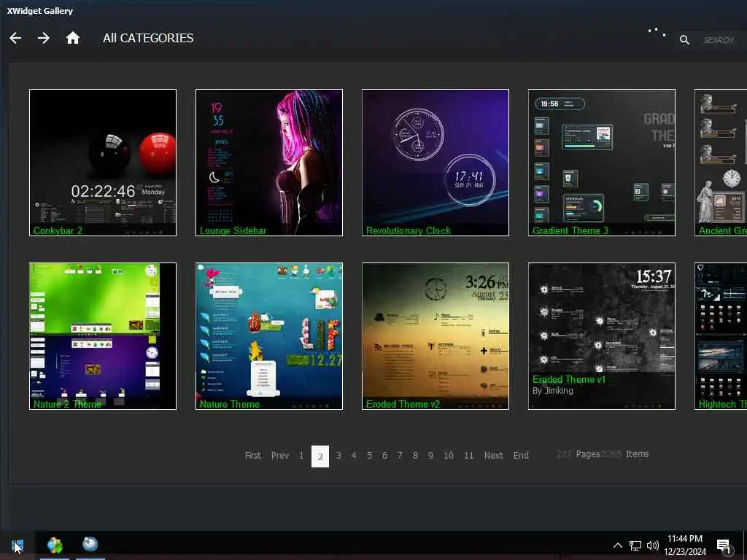747x560 pixels.
Task: Jump to page 7
Action: [400, 456]
